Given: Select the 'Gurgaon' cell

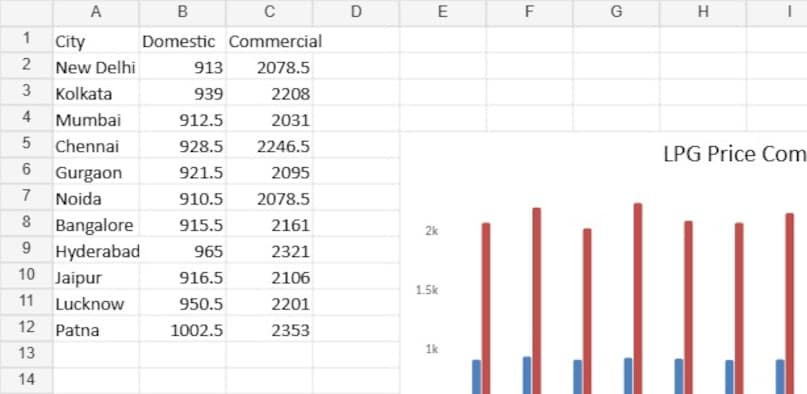Looking at the screenshot, I should pos(96,171).
